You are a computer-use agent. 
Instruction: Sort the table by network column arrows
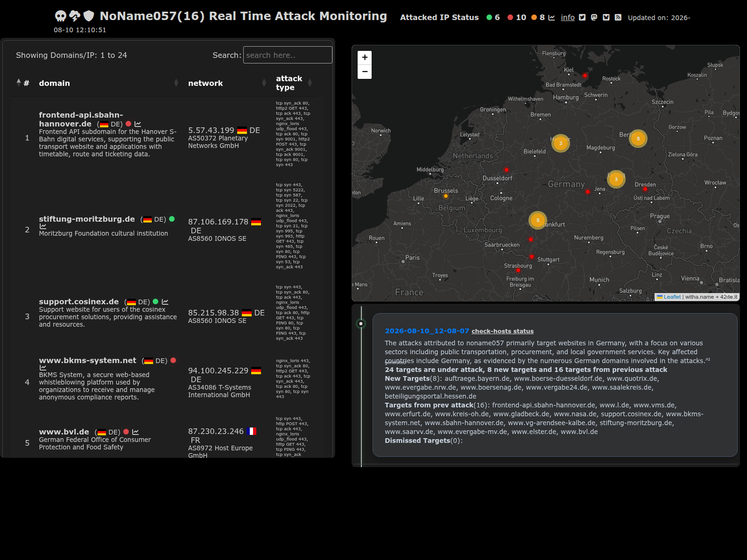tap(264, 83)
